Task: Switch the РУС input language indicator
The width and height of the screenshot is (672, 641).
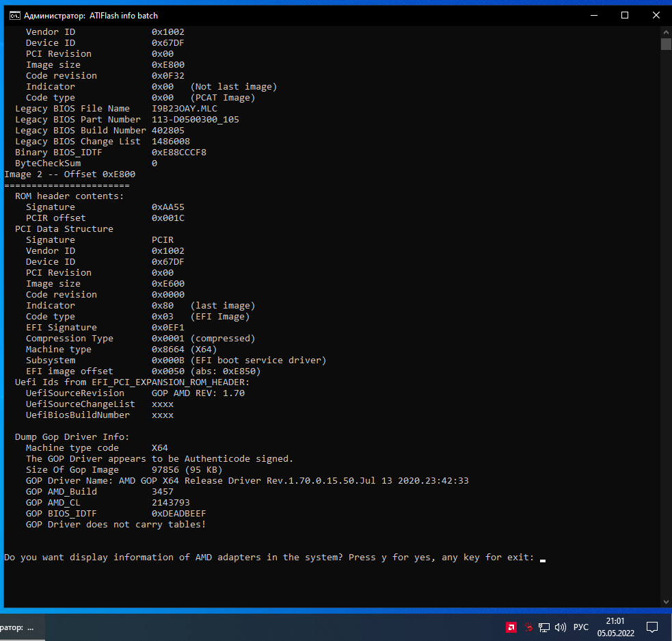Action: [x=580, y=627]
